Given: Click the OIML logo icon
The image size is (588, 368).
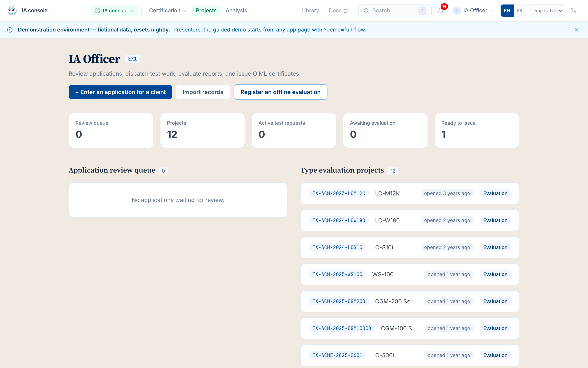Looking at the screenshot, I should click(x=12, y=10).
